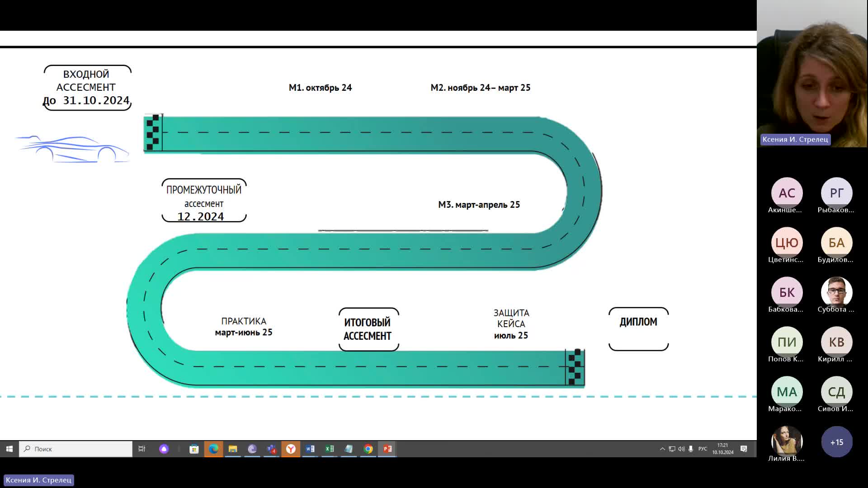Open File Explorer from the taskbar
Image resolution: width=868 pixels, height=488 pixels.
click(233, 449)
